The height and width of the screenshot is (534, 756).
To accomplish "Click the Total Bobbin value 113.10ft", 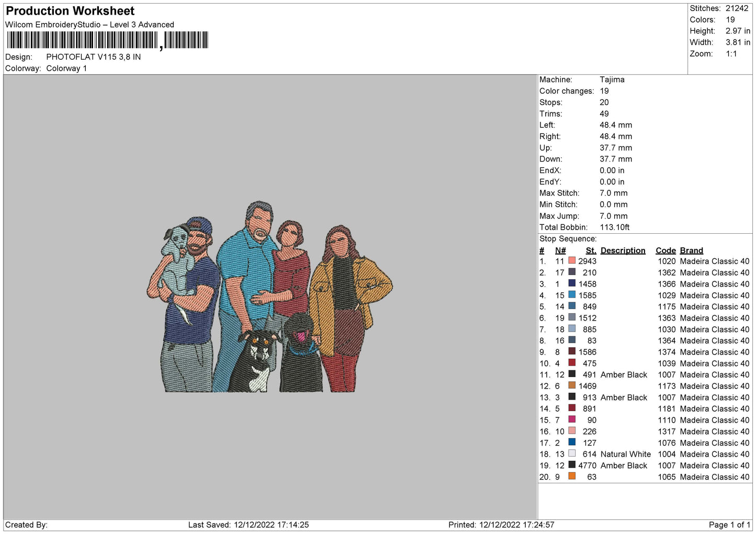I will pos(615,227).
